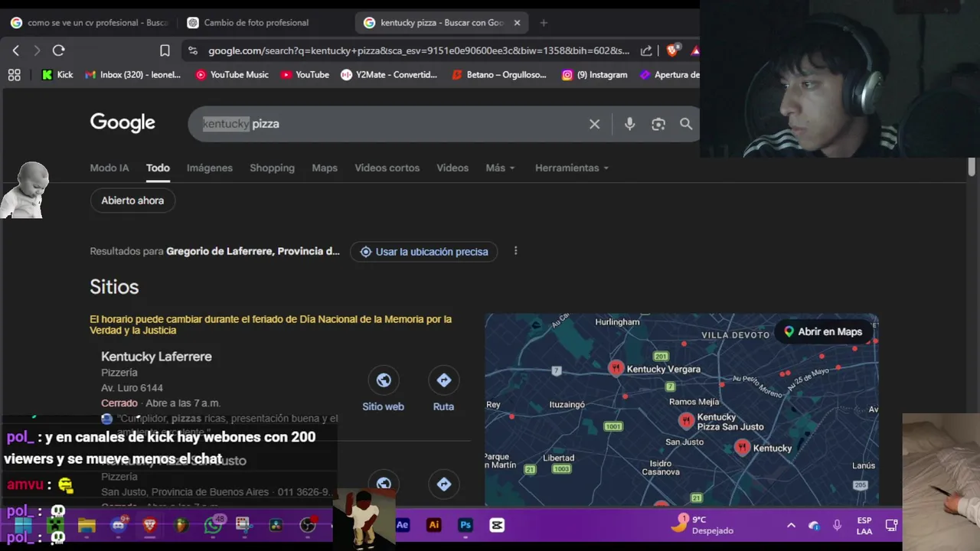Click address text 'Av. Luro 6144'

[132, 388]
